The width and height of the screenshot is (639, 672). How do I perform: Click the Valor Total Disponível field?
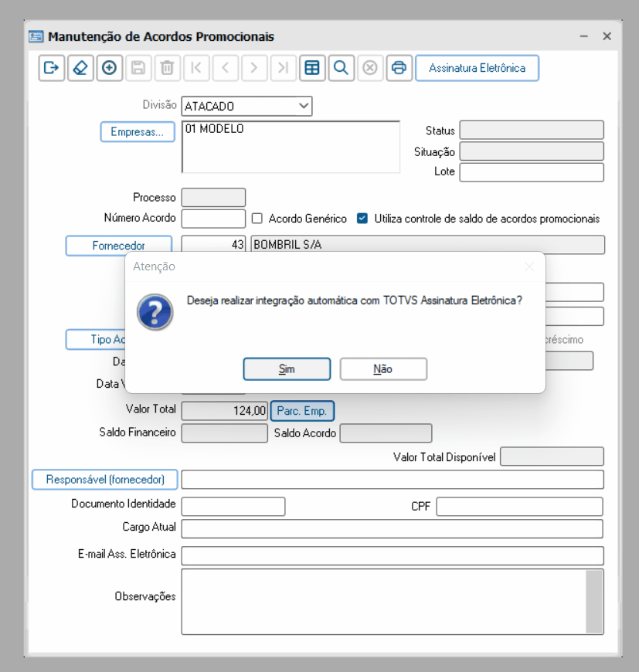(x=552, y=456)
